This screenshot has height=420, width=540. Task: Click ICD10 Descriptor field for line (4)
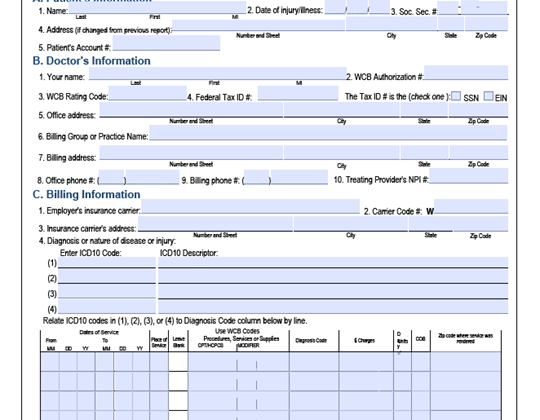point(333,307)
